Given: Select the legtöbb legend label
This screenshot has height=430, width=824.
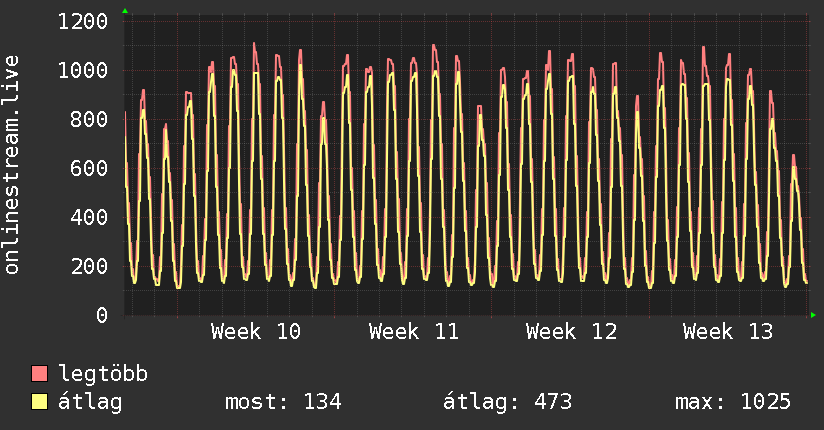Looking at the screenshot, I should point(104,374).
